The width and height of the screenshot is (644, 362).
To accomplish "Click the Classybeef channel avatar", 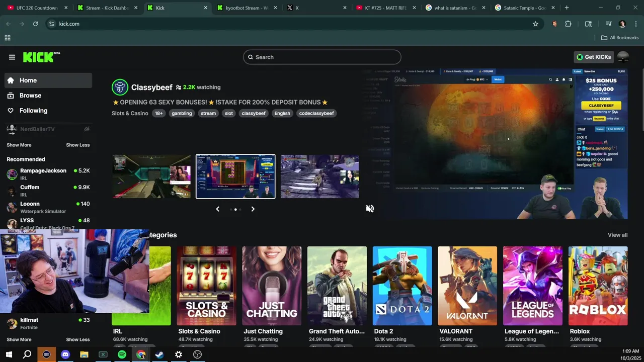I will click(x=120, y=87).
